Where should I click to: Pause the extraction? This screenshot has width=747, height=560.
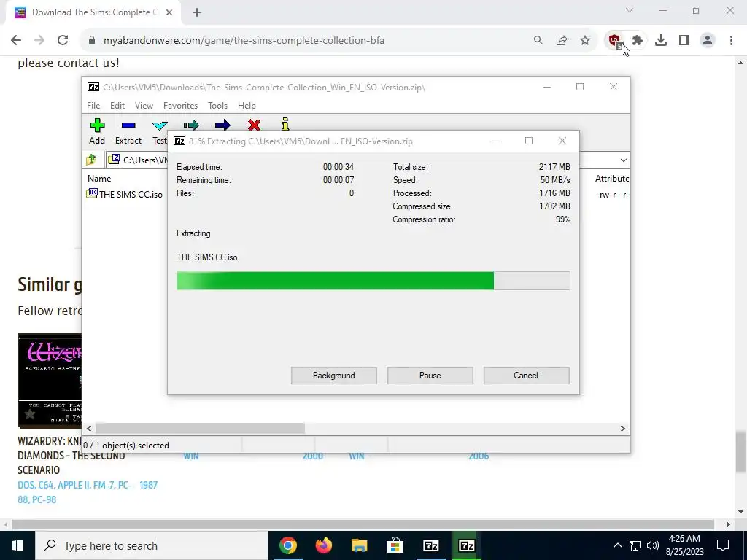[430, 376]
